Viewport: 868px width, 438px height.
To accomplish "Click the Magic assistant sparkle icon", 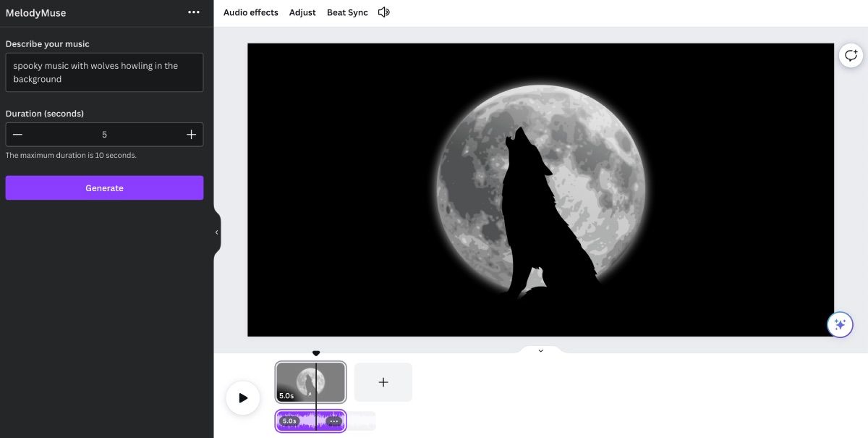I will 840,324.
